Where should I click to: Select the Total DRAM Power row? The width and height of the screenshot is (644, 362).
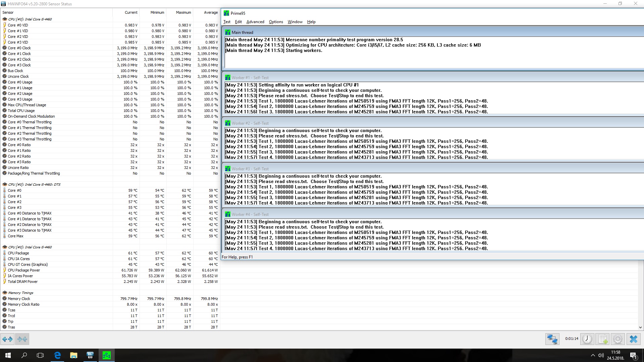point(110,282)
